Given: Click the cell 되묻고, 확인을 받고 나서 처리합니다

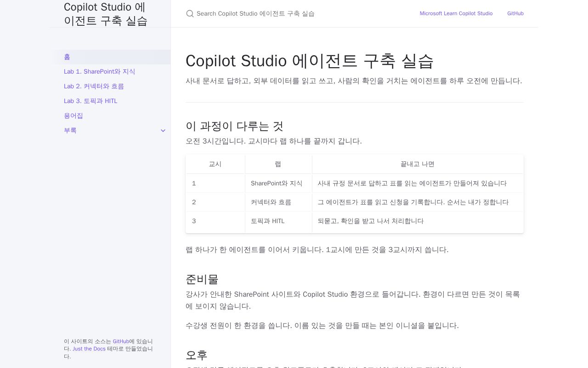Looking at the screenshot, I should pyautogui.click(x=418, y=221).
